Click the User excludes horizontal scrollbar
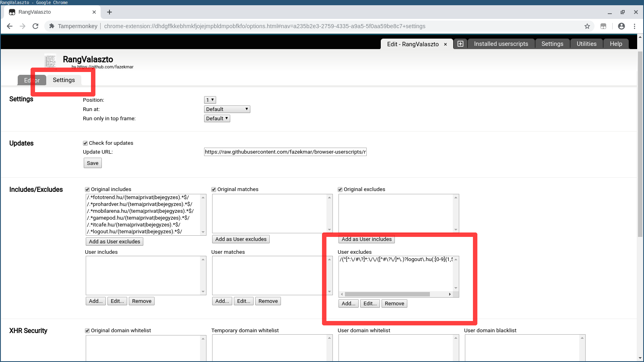The height and width of the screenshot is (362, 644). 387,294
